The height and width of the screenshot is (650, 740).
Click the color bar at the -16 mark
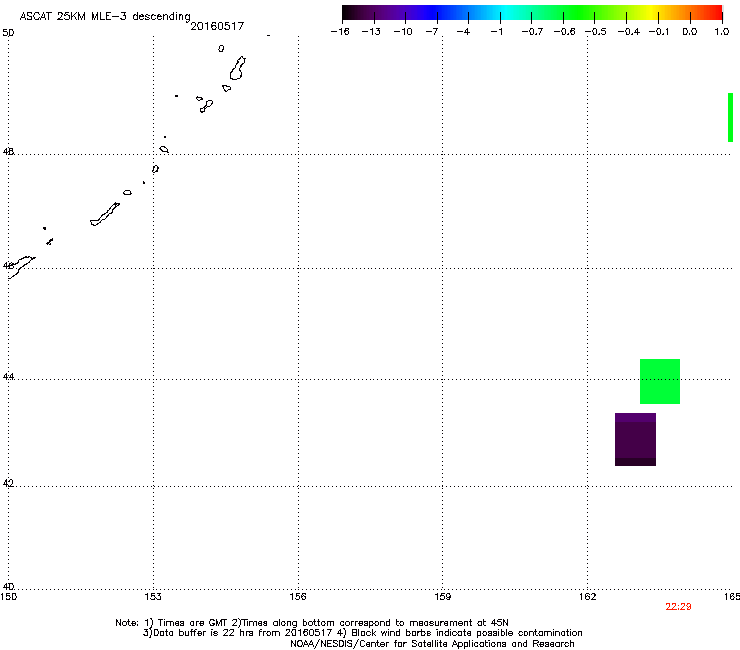click(x=343, y=13)
